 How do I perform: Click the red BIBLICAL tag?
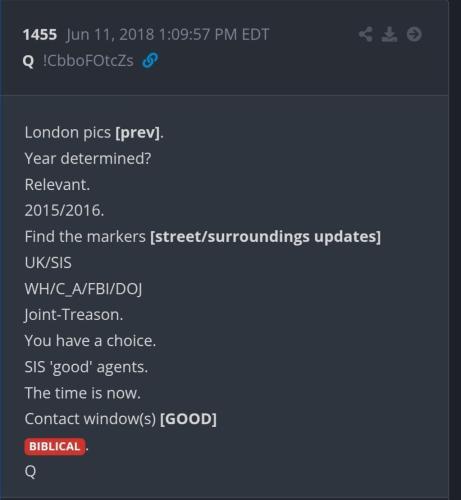55,446
